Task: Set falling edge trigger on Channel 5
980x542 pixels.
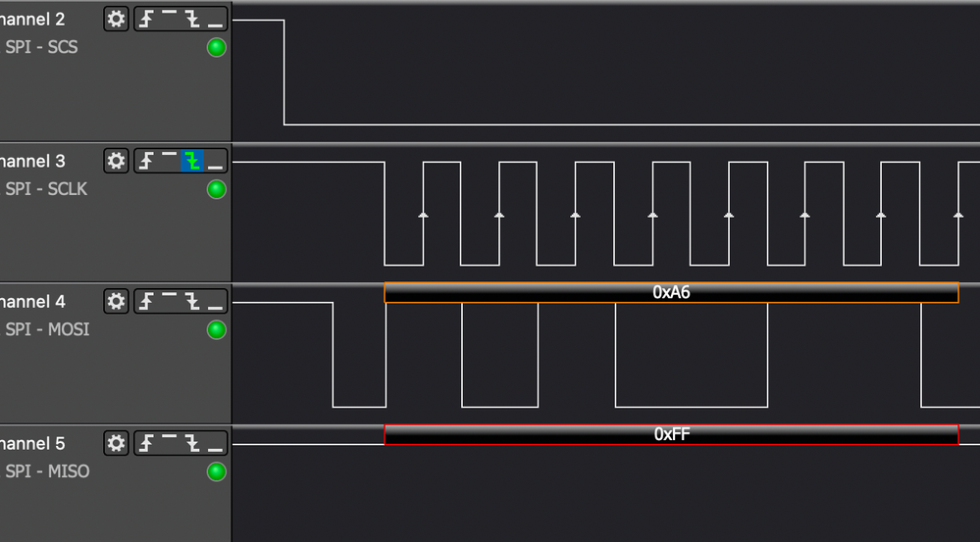Action: tap(192, 443)
